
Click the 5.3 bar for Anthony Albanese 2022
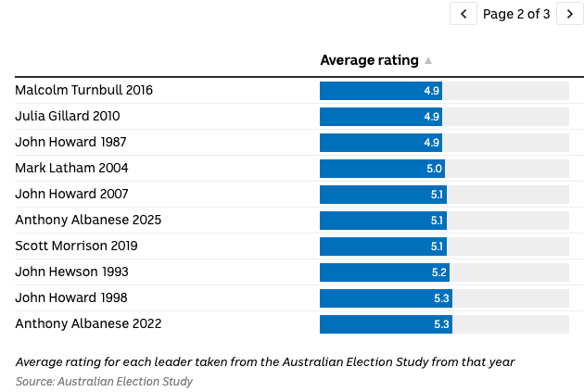point(386,324)
